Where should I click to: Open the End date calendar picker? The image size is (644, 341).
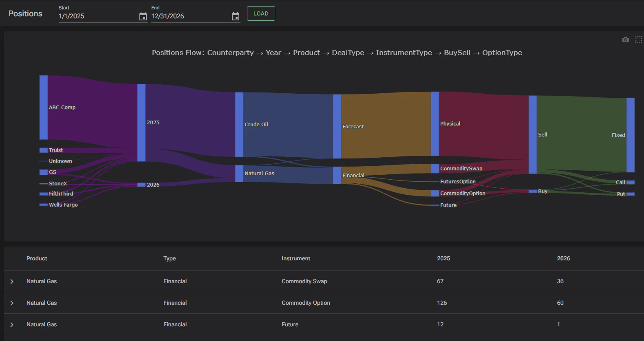point(236,16)
